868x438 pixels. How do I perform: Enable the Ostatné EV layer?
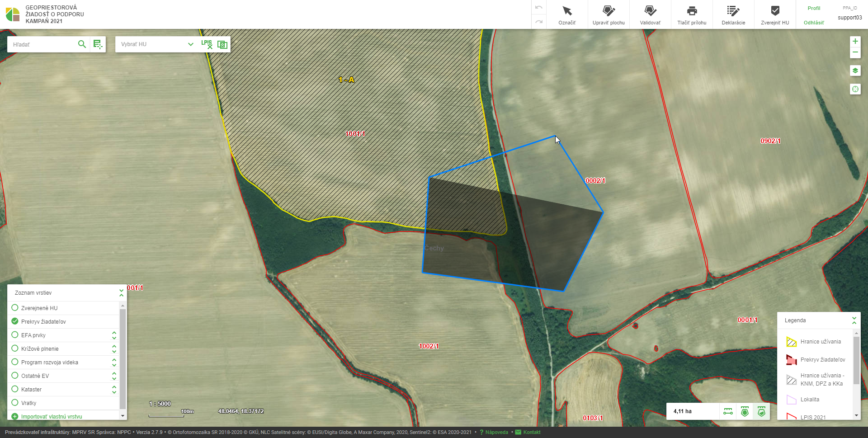click(15, 376)
